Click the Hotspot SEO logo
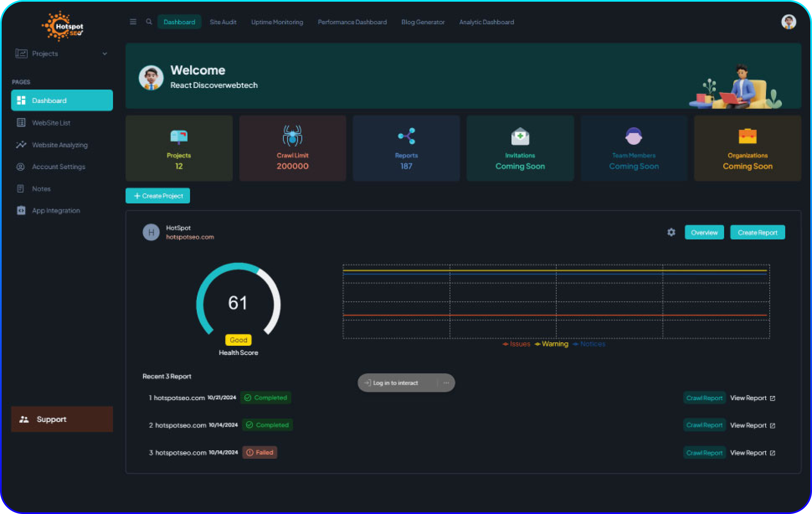 pyautogui.click(x=62, y=26)
